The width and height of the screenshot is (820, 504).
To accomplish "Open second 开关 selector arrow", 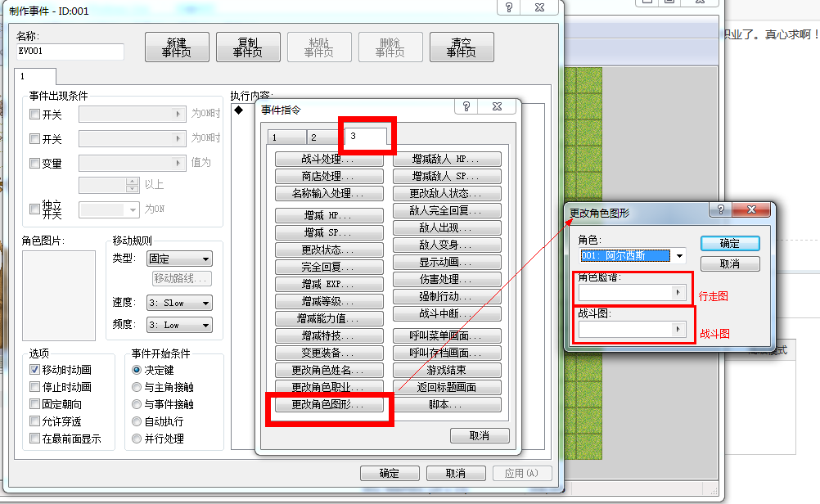I will (x=178, y=138).
